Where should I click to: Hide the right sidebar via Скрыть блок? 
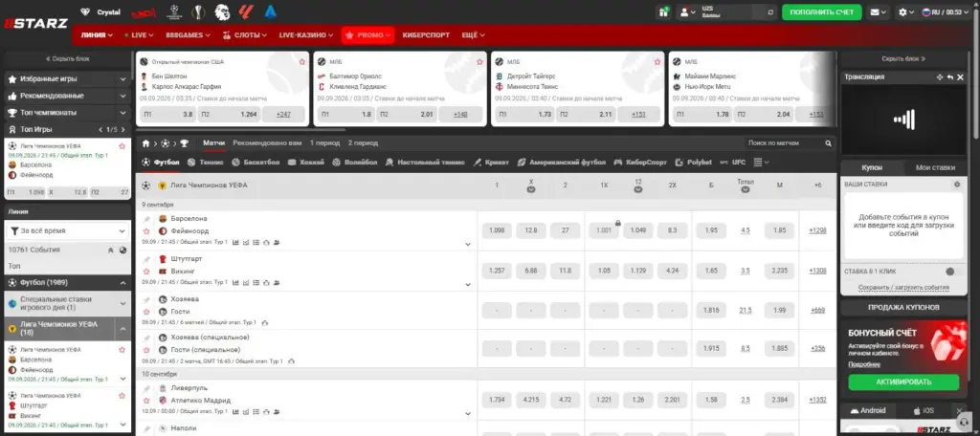pyautogui.click(x=903, y=58)
